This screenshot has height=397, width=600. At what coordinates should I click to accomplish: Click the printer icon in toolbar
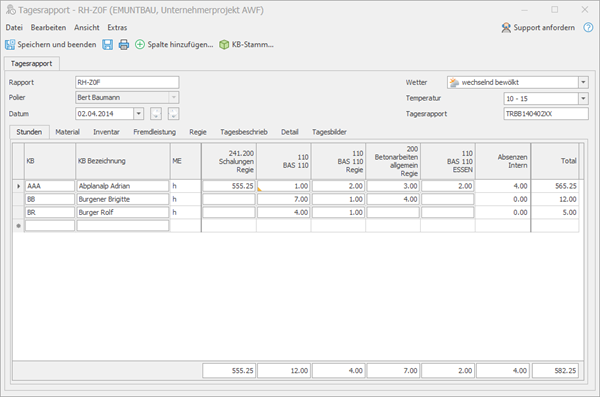124,44
